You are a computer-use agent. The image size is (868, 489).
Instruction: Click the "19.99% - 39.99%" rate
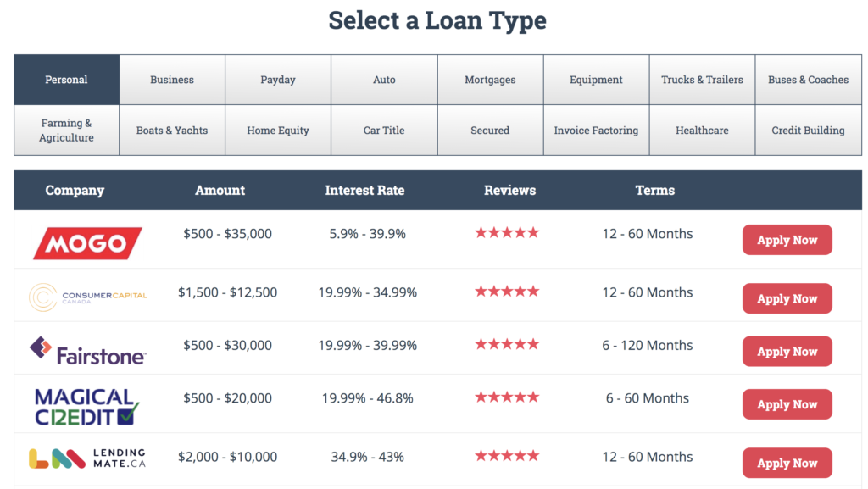pos(368,346)
